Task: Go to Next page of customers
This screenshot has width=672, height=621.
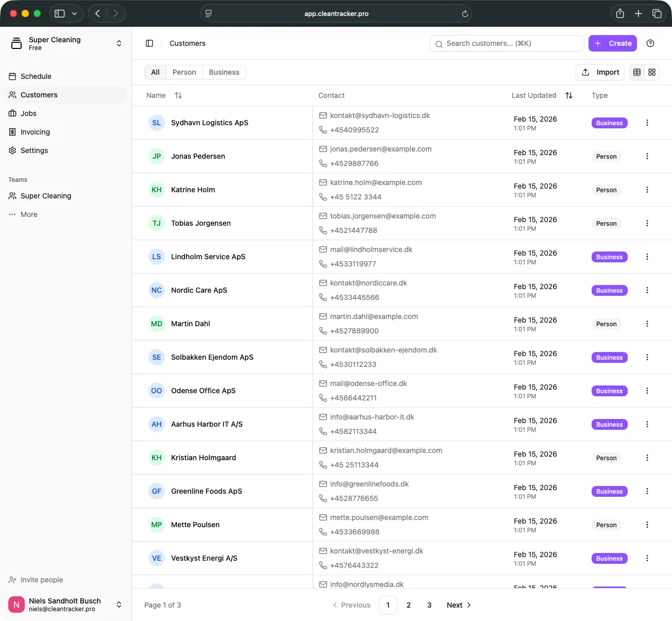Action: coord(459,605)
